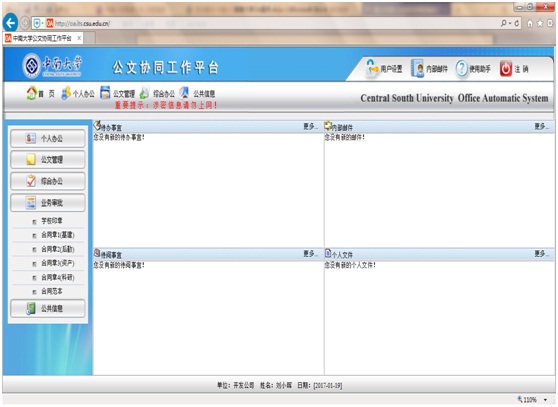558x407 pixels.
Task: Click the refresh icon in address bar
Action: click(x=517, y=23)
